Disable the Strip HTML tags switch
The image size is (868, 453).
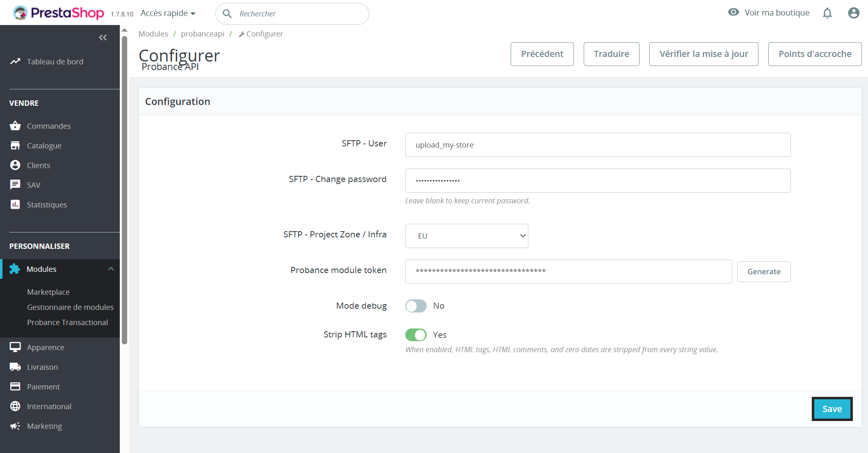click(416, 335)
